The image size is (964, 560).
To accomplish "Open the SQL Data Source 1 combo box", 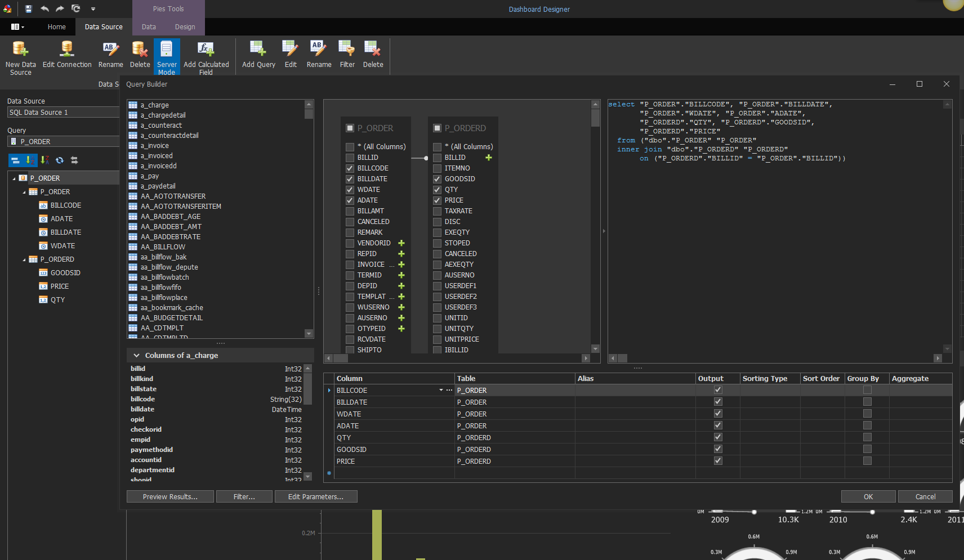I will tap(64, 113).
